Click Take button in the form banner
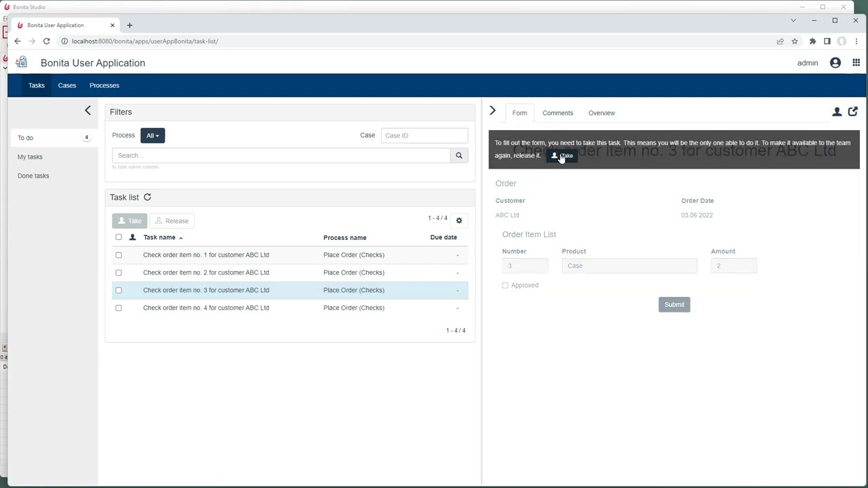868x488 pixels. point(562,156)
